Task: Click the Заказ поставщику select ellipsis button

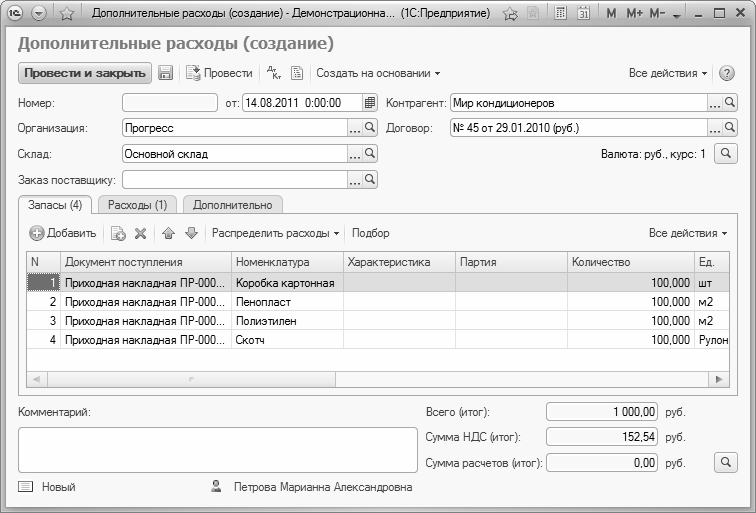Action: pos(355,180)
